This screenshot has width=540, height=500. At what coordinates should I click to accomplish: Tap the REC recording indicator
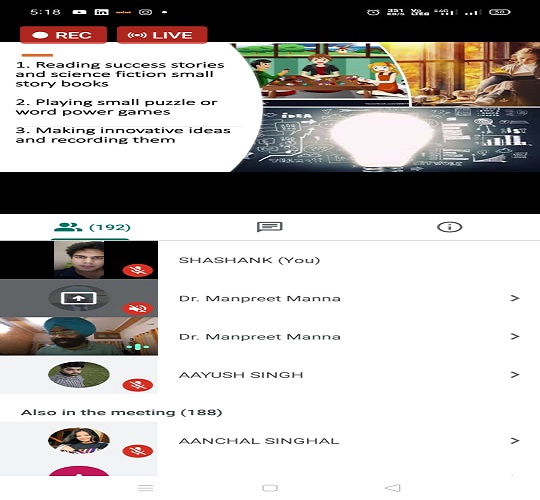point(63,35)
